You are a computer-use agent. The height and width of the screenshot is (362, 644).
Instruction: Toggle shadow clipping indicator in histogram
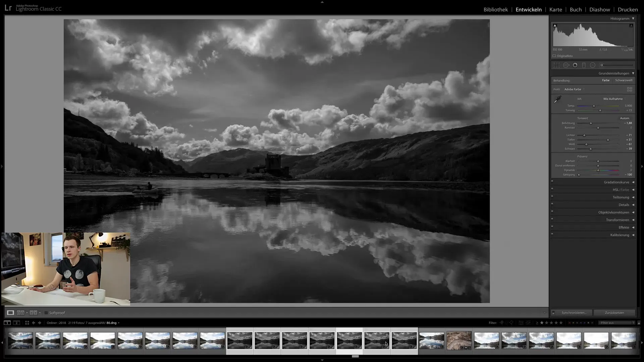point(555,25)
